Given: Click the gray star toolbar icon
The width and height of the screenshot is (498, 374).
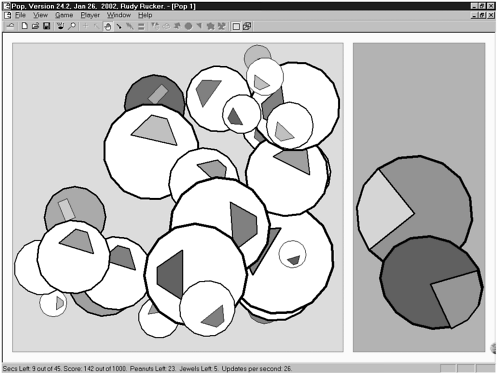Looking at the screenshot, I should pos(210,26).
